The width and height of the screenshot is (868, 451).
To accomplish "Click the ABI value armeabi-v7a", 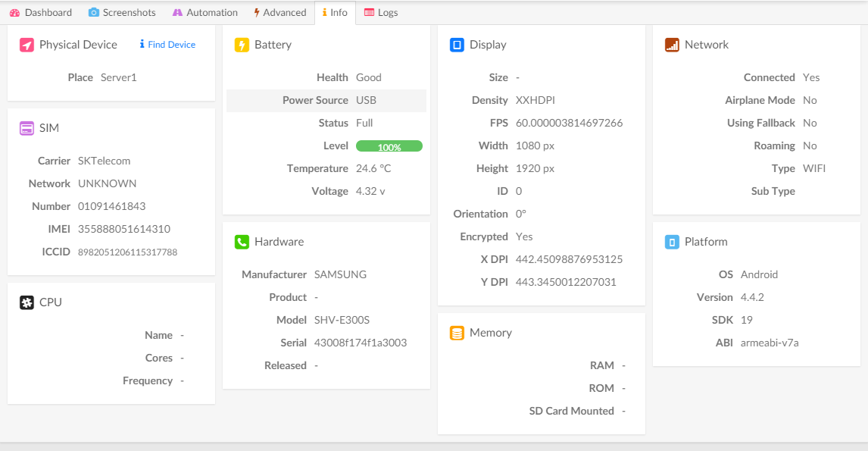I will tap(770, 343).
